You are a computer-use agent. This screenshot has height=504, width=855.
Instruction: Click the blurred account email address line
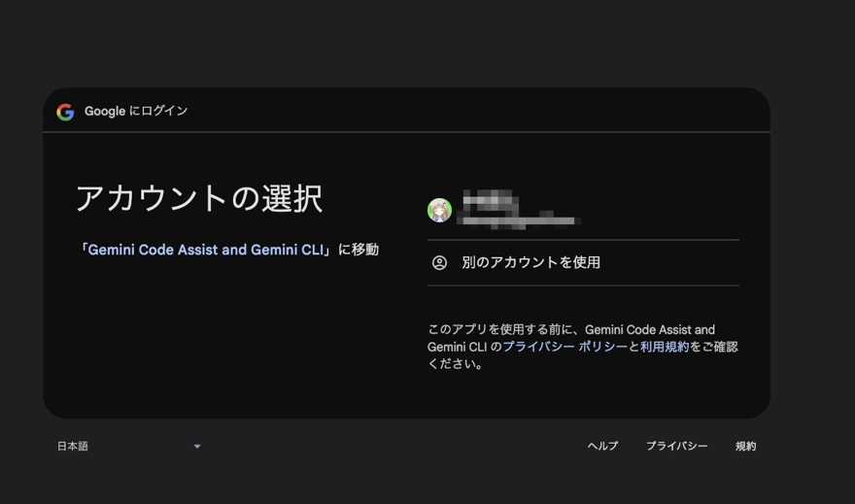[x=520, y=220]
